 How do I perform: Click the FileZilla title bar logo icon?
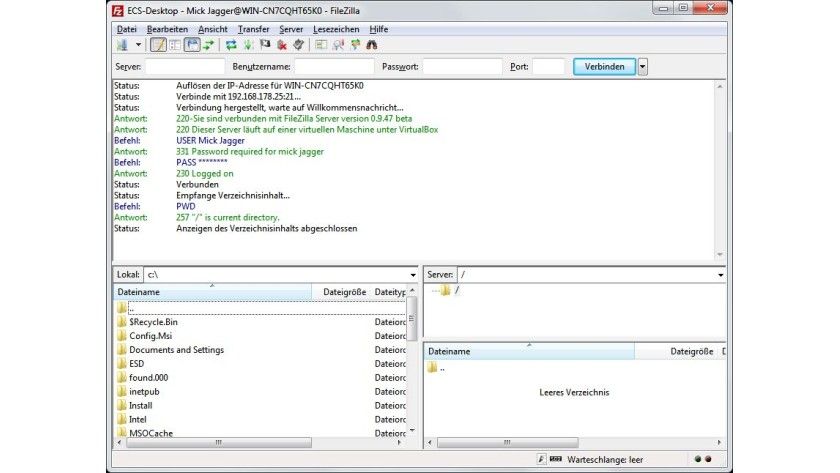117,11
